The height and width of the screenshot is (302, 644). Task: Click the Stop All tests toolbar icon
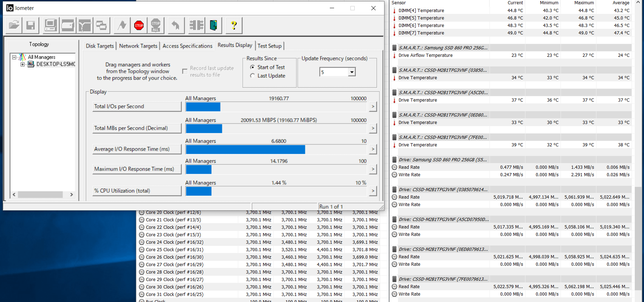(155, 25)
